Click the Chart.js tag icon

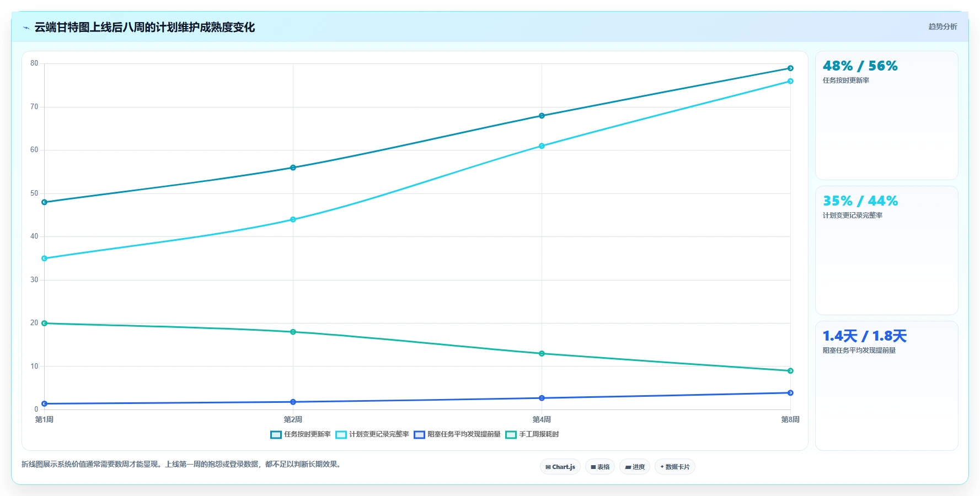tap(548, 467)
